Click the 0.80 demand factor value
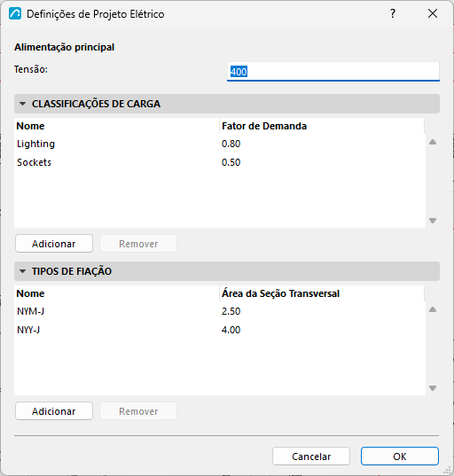The height and width of the screenshot is (476, 454). (x=231, y=144)
